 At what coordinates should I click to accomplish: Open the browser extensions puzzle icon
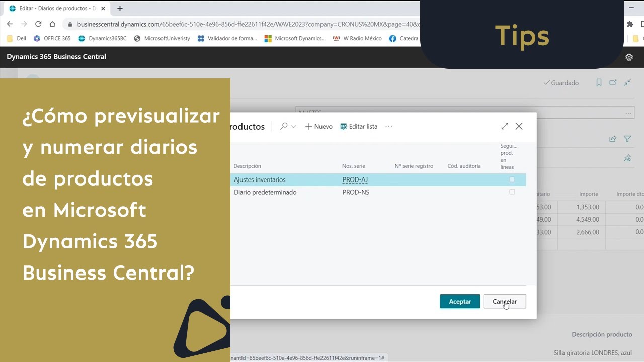[630, 24]
